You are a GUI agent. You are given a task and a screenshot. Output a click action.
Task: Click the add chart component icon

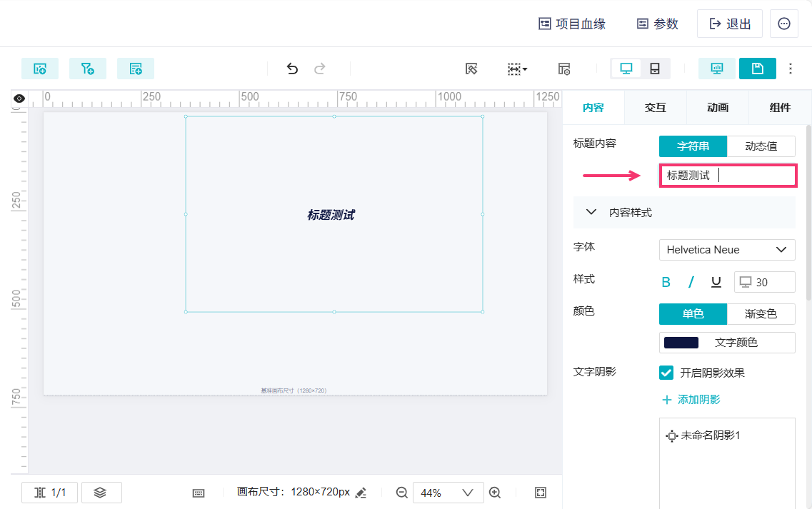[40, 69]
